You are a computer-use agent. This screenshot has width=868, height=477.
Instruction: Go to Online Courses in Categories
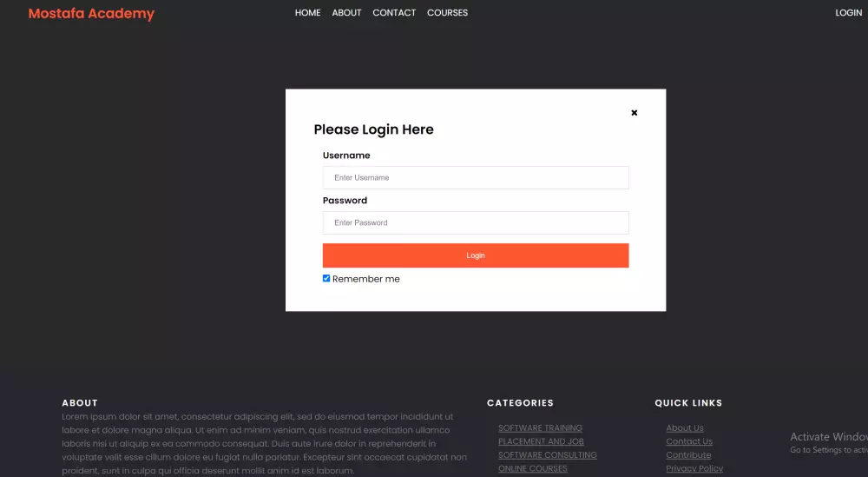tap(532, 469)
